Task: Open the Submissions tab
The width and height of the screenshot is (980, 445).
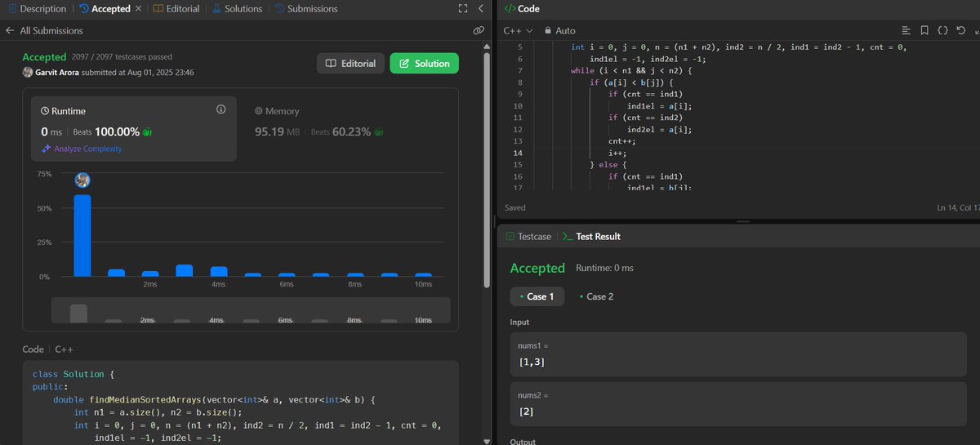Action: pyautogui.click(x=306, y=8)
